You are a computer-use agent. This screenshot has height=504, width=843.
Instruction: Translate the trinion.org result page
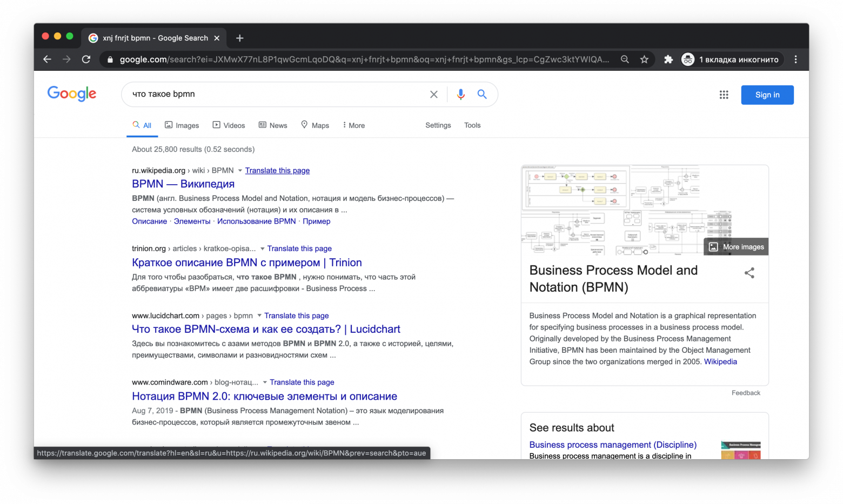click(299, 248)
